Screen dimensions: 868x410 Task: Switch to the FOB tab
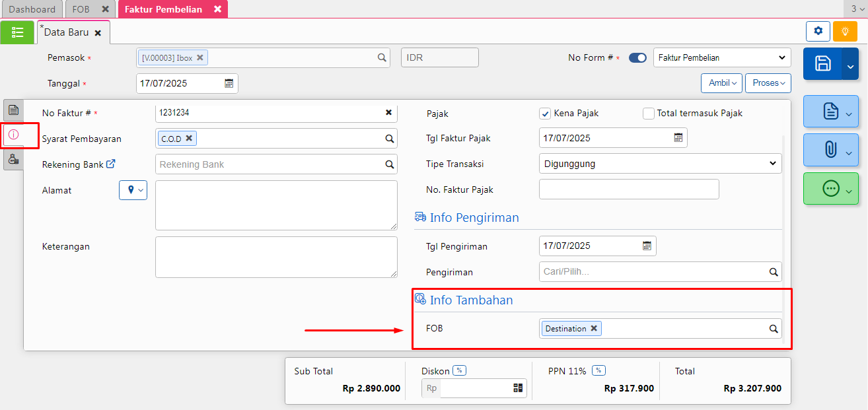[81, 9]
